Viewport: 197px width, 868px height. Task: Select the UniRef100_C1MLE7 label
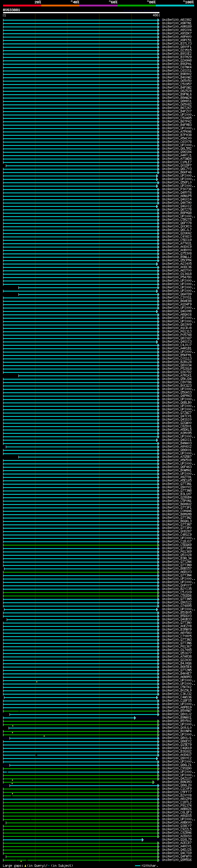(x=176, y=162)
